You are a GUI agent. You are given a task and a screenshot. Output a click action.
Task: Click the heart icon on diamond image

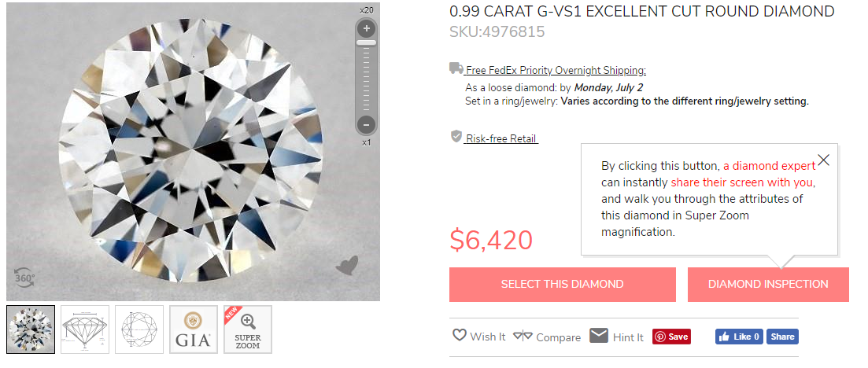pos(346,267)
